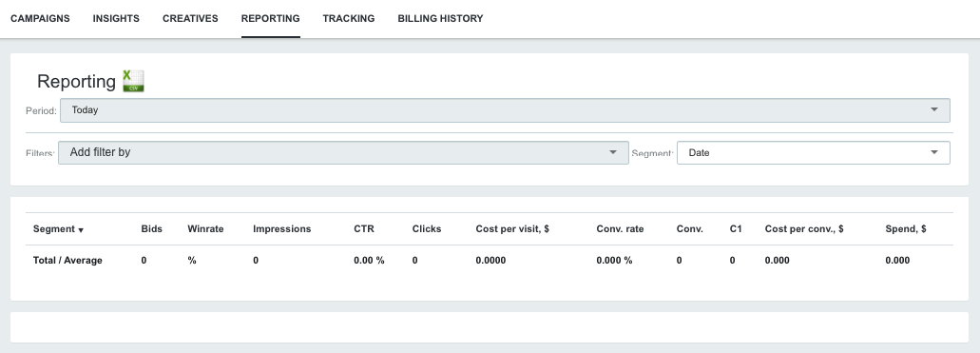Click the Bids column header
Image resolution: width=980 pixels, height=353 pixels.
[x=152, y=229]
